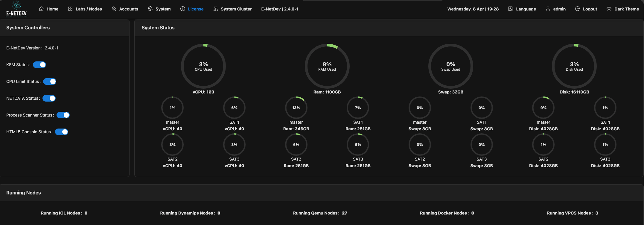Click the master Disk 9% gauge
This screenshot has height=225, width=644.
coord(543,108)
